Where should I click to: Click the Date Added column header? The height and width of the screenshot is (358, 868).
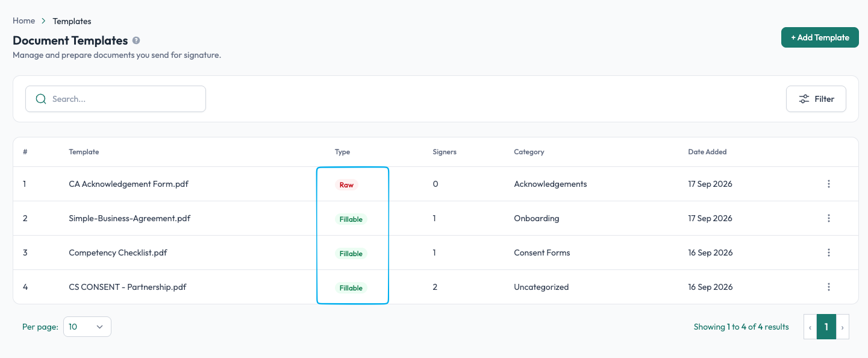point(707,152)
